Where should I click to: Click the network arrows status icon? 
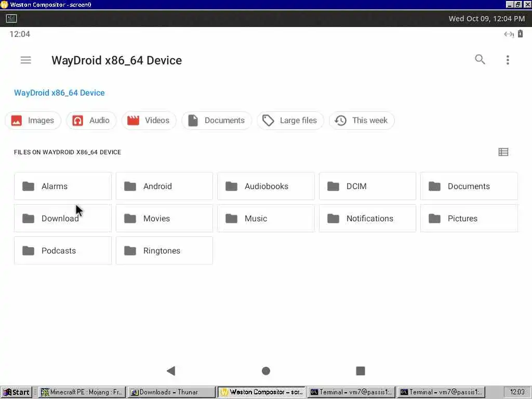point(509,34)
